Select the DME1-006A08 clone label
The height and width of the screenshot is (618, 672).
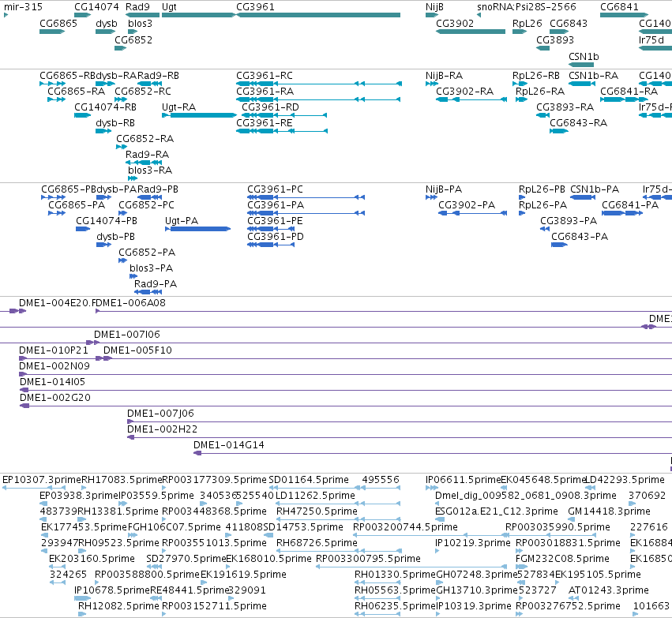(130, 303)
